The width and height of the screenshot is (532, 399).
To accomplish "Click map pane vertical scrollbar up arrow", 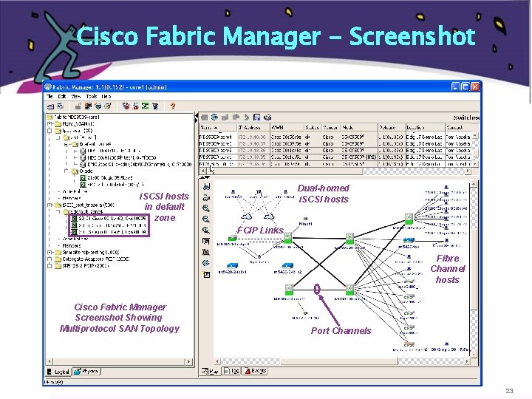I will coord(474,185).
